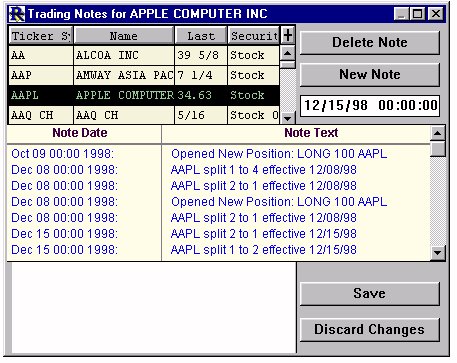The image size is (457, 363).
Task: Click the notes list's scroll up arrow
Action: [x=438, y=133]
